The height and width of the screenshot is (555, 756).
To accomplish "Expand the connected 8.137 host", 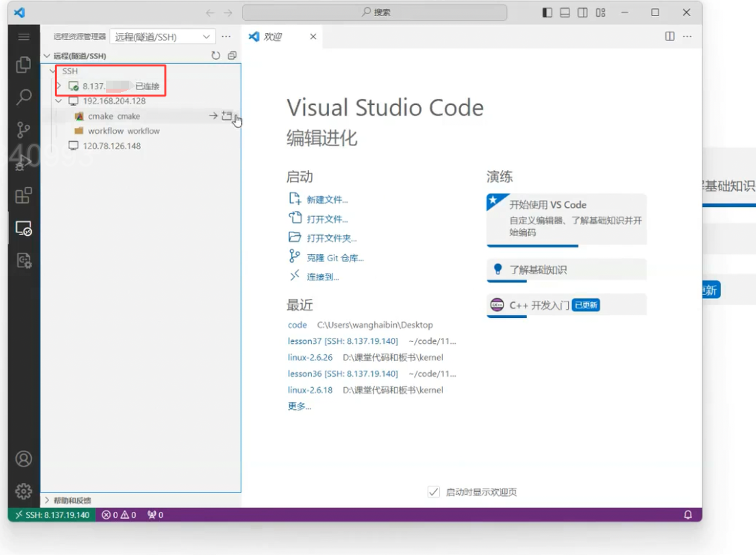I will tap(59, 86).
